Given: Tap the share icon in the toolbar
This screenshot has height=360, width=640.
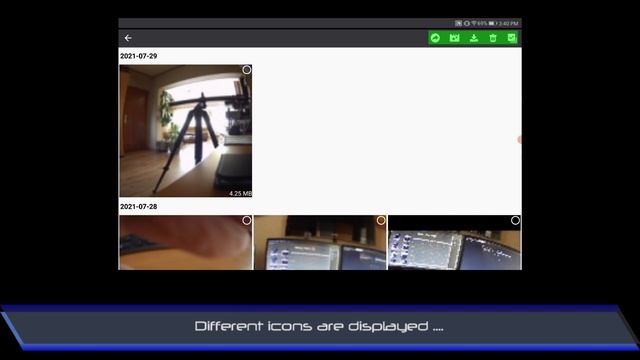Looking at the screenshot, I should pyautogui.click(x=436, y=38).
